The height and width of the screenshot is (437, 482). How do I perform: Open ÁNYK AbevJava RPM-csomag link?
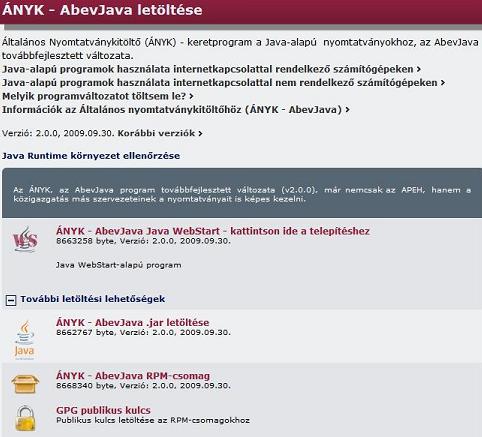(133, 376)
